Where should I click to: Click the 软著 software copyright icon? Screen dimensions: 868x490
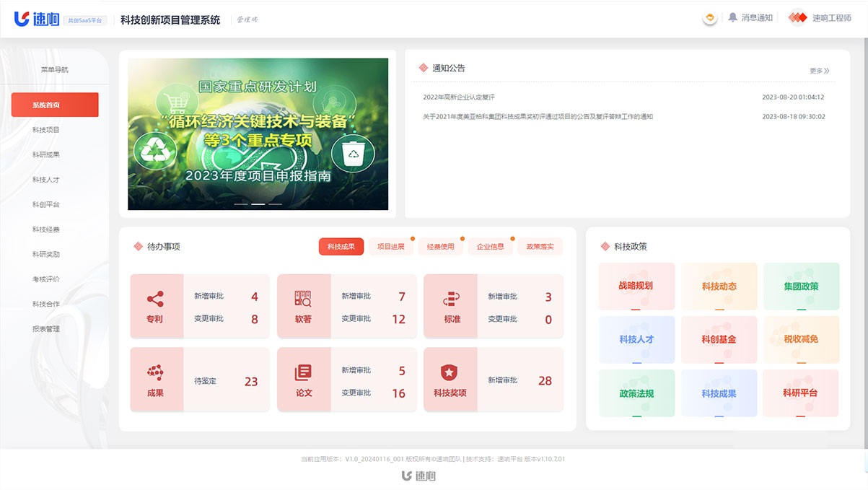click(x=303, y=299)
